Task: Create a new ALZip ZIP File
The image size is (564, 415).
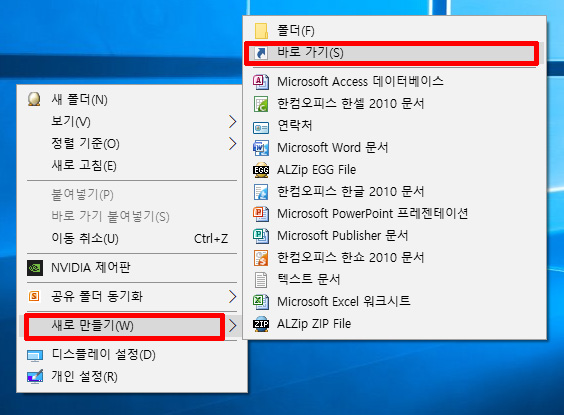Action: pyautogui.click(x=395, y=324)
